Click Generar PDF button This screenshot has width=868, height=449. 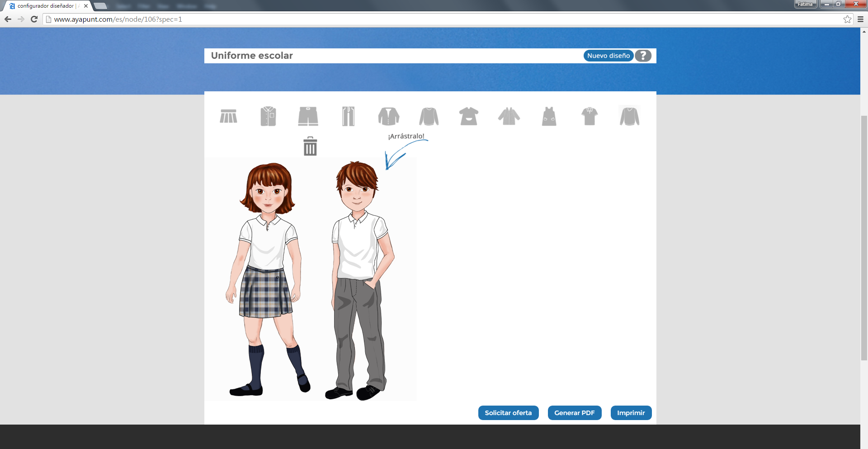pyautogui.click(x=574, y=413)
